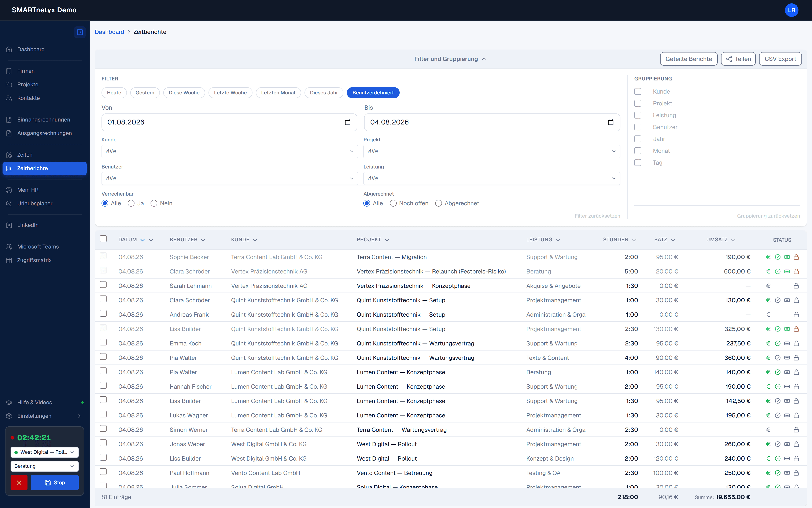Select the Letzten Monat filter chip
This screenshot has height=508, width=812.
[x=278, y=93]
